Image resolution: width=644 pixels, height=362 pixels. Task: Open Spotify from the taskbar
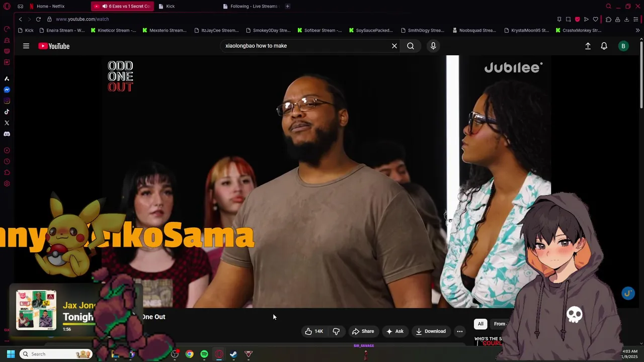204,354
